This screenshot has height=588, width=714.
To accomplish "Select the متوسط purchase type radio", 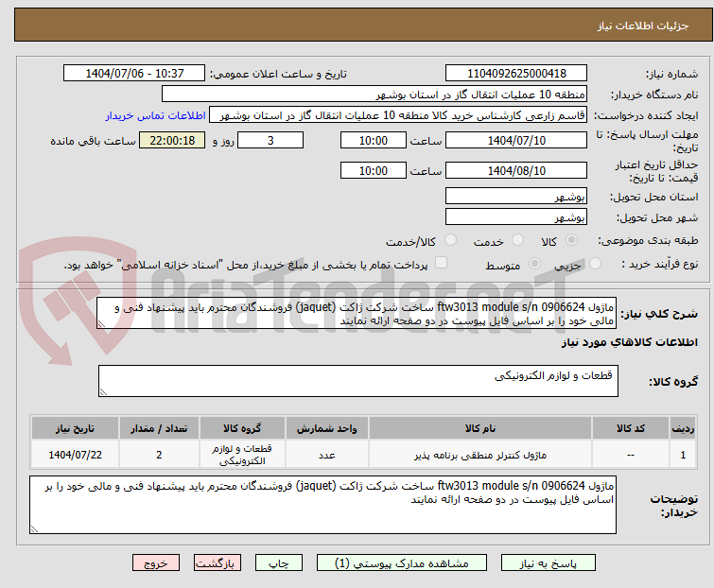I will tap(534, 264).
